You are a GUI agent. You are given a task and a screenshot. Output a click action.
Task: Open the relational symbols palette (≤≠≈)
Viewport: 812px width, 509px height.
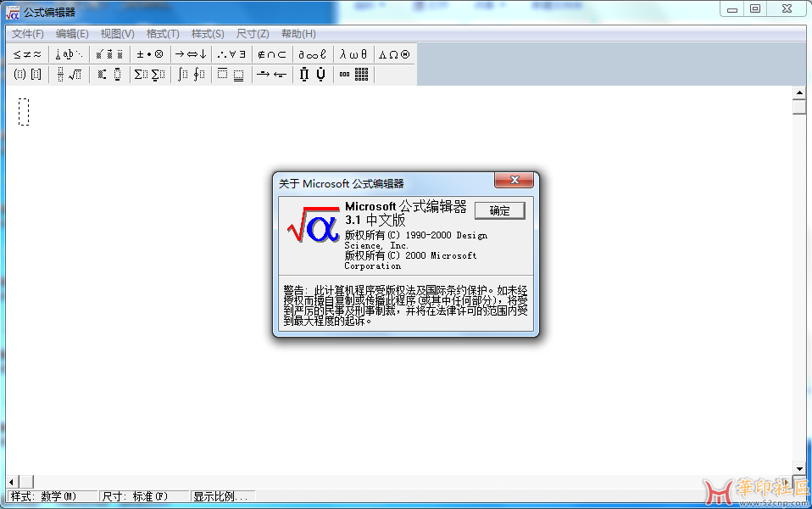click(x=27, y=54)
